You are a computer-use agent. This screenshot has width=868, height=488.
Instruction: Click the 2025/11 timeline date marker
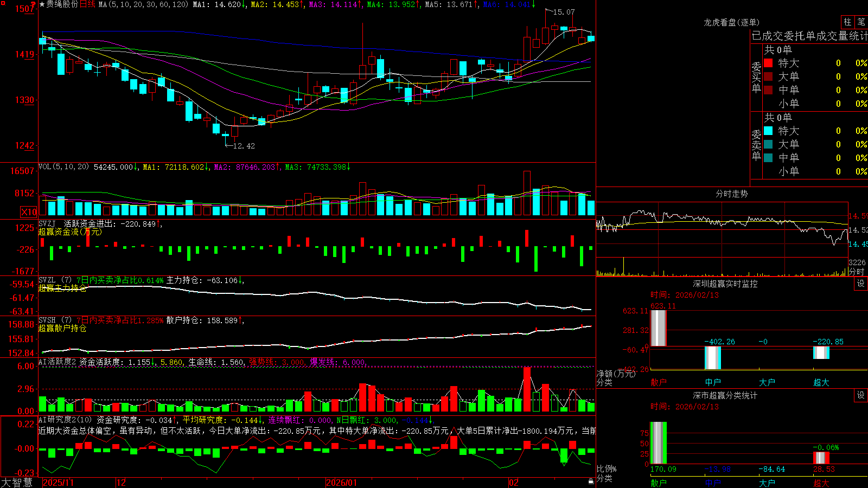(x=58, y=483)
